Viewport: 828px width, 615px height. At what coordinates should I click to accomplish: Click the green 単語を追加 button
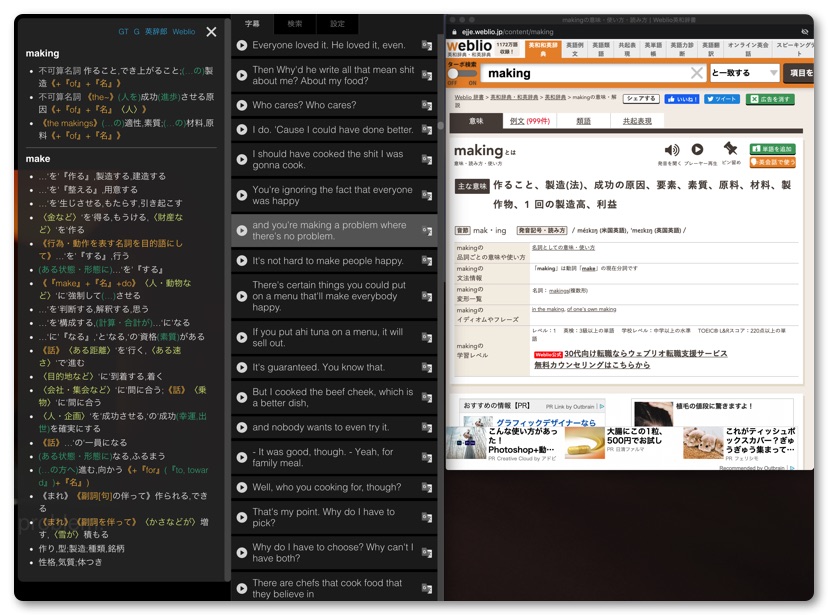click(772, 149)
